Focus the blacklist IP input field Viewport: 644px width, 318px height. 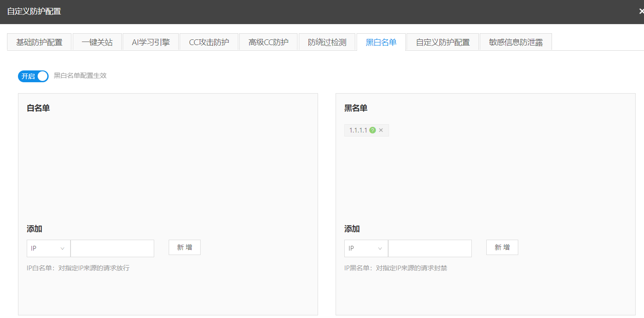point(430,248)
